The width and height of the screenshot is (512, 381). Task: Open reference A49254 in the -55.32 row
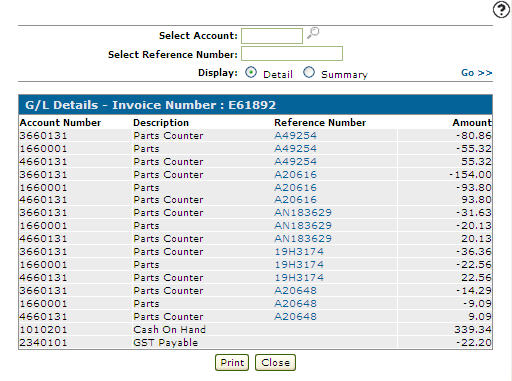coord(295,148)
